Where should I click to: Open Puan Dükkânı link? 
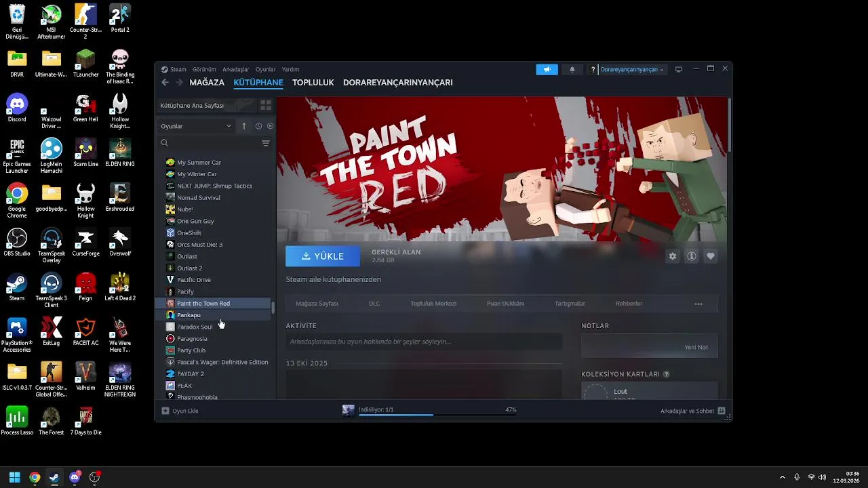505,304
